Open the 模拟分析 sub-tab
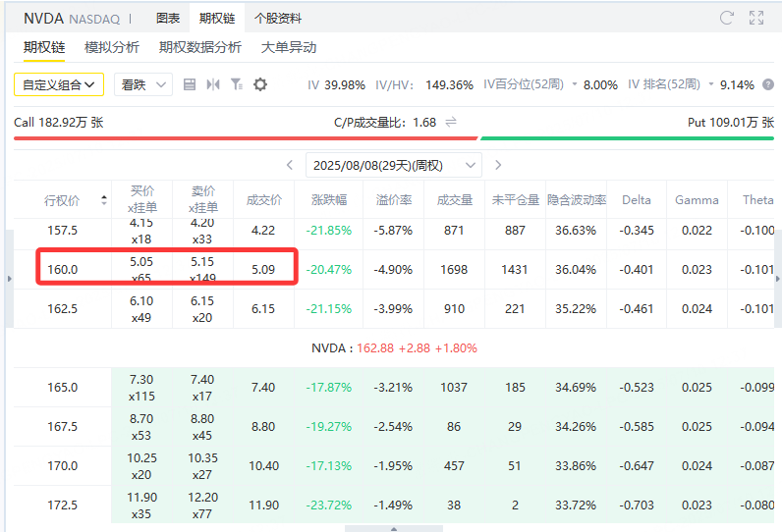This screenshot has width=782, height=532. point(112,47)
